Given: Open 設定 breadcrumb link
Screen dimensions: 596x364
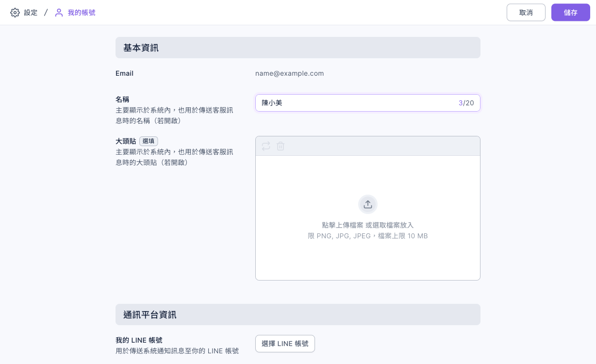Looking at the screenshot, I should (31, 13).
